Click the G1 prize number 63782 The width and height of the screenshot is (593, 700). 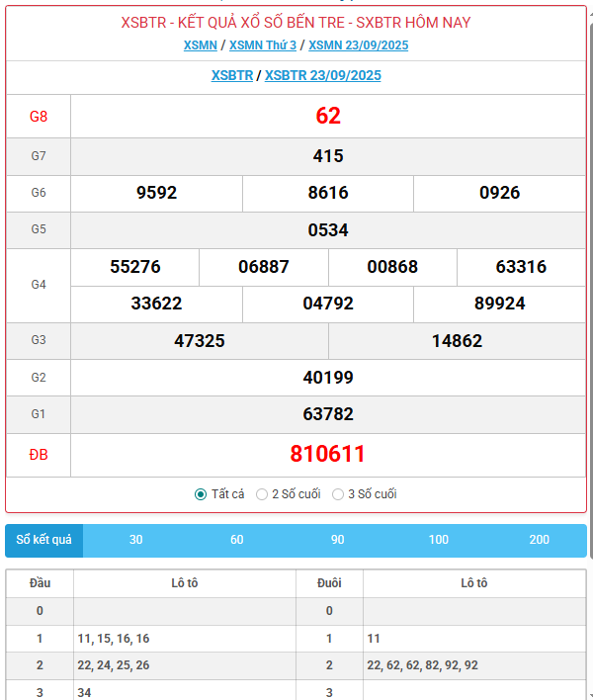click(327, 413)
